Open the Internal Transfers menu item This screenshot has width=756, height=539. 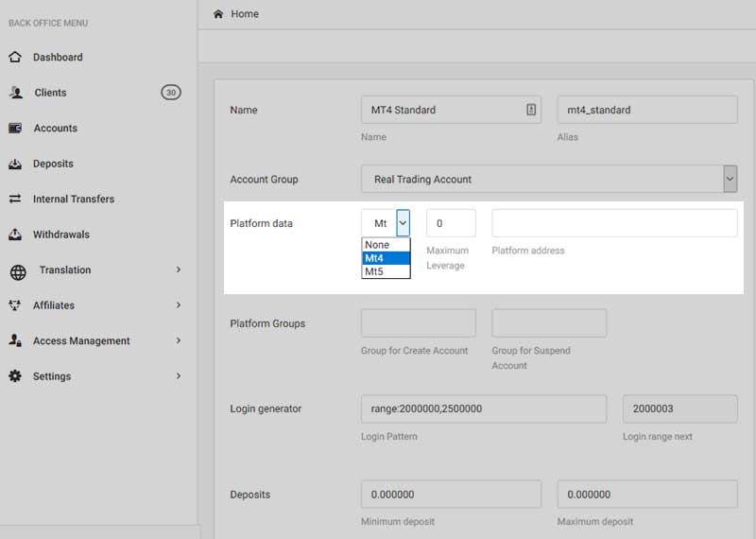73,199
